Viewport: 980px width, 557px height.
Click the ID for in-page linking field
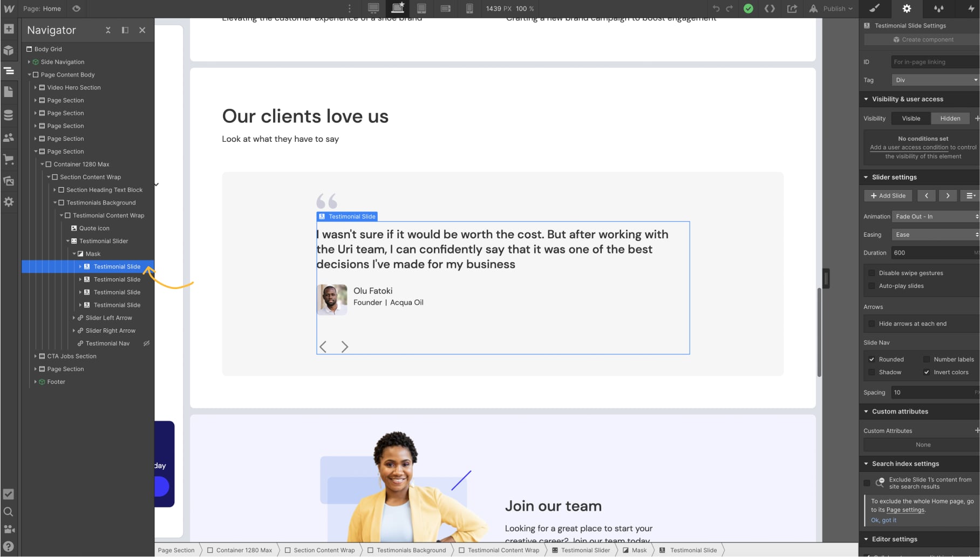pos(935,63)
